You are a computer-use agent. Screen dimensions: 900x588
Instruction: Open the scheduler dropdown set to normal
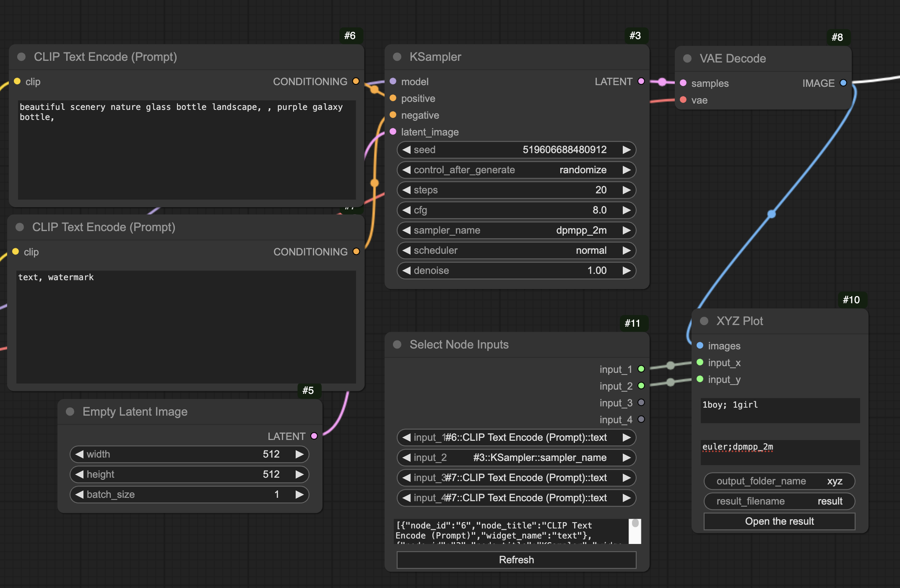(x=516, y=250)
